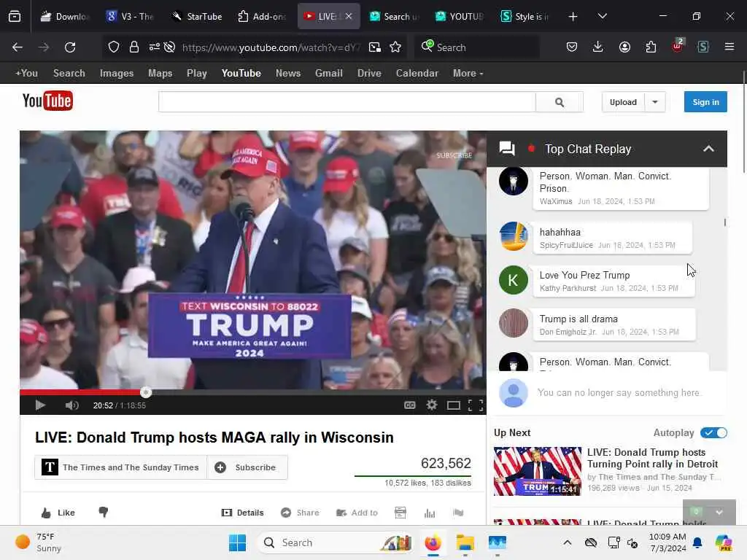This screenshot has width=747, height=560.
Task: Click the video progress bar scrubber
Action: 146,392
